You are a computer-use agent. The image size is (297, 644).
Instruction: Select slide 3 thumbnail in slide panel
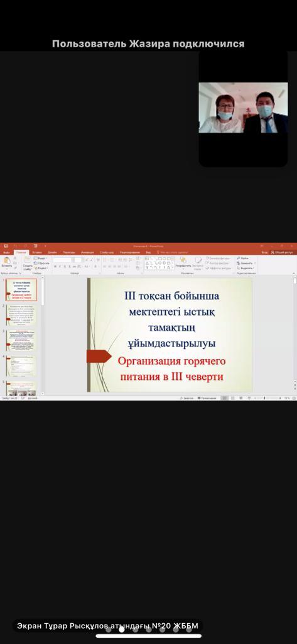tap(21, 340)
